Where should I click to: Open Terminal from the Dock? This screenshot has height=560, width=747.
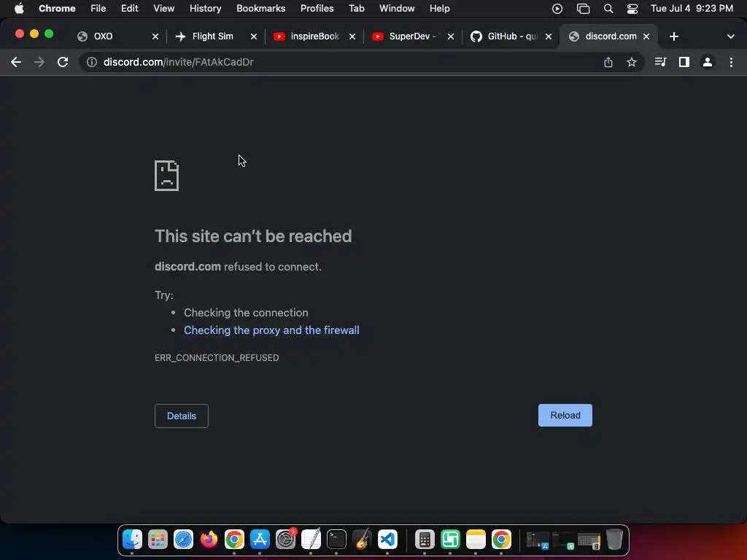336,540
